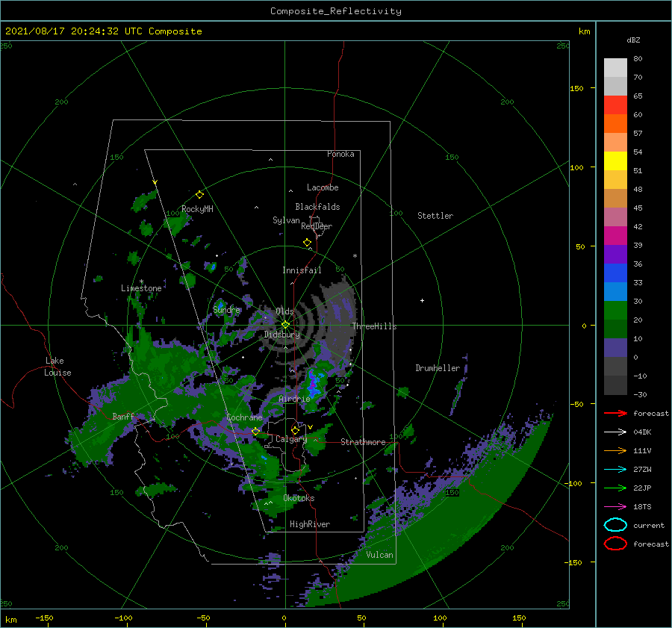Image resolution: width=672 pixels, height=628 pixels.
Task: Click the dBZ legend heading
Action: click(633, 40)
